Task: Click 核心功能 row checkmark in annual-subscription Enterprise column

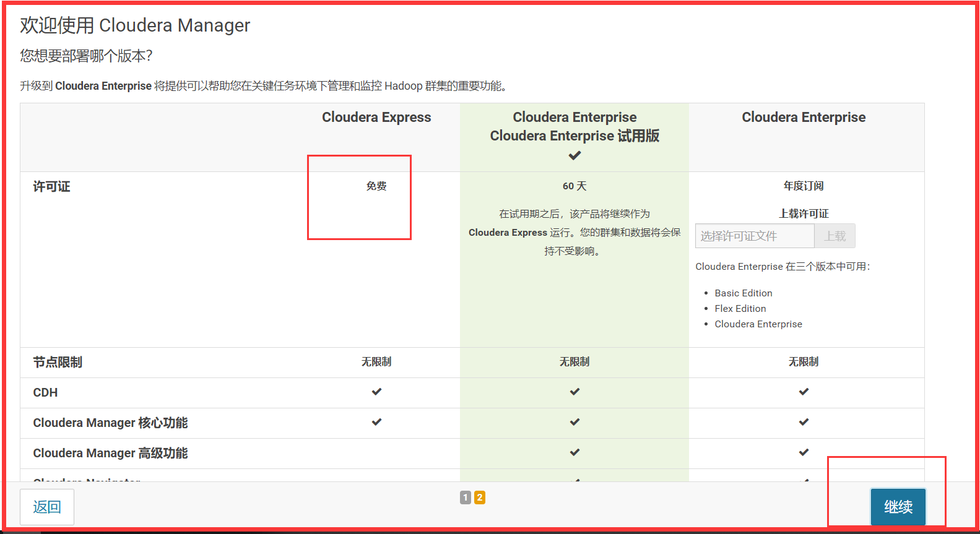Action: click(x=804, y=422)
